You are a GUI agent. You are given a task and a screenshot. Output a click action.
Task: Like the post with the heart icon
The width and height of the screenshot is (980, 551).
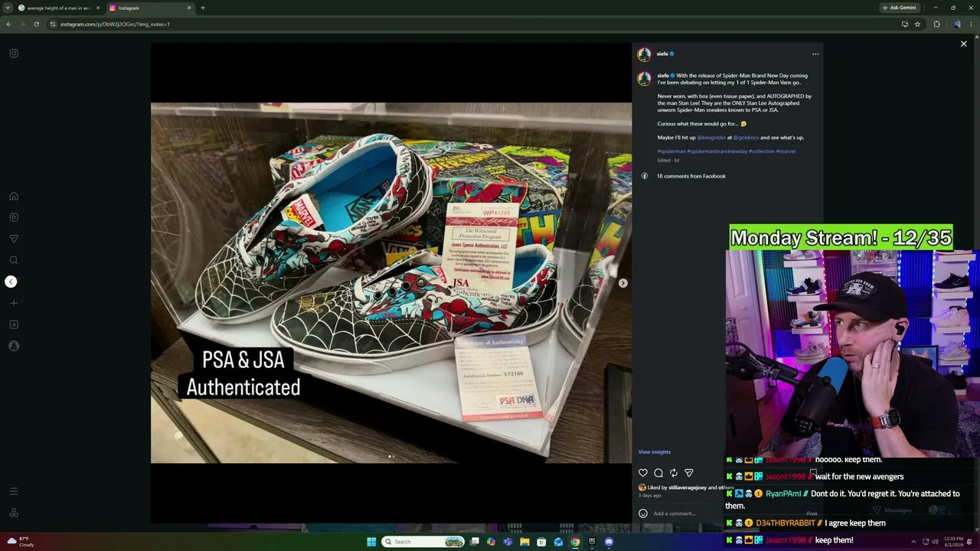(x=643, y=473)
